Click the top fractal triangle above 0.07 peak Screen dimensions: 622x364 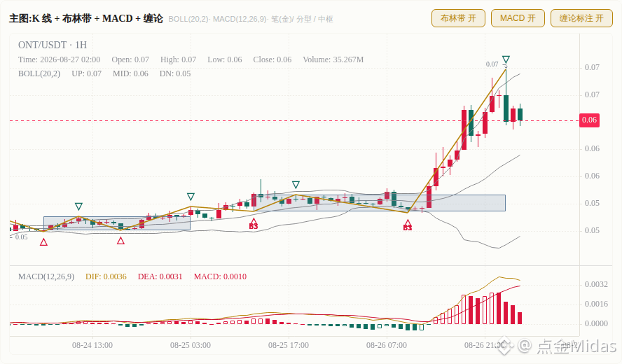(506, 60)
